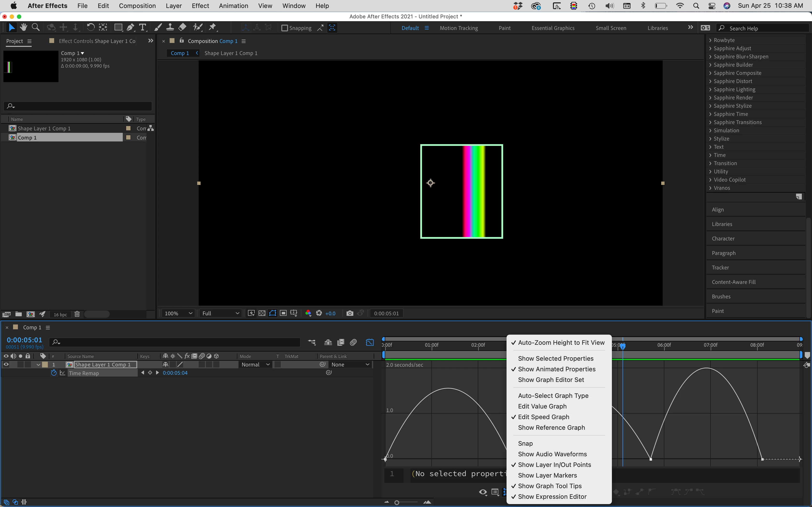
Task: Select the Type tool
Action: point(143,28)
